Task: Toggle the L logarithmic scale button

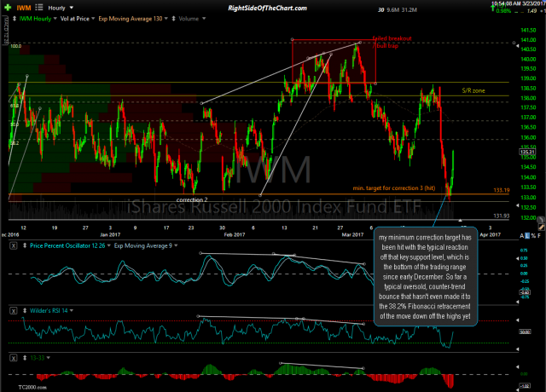Action: point(527,236)
